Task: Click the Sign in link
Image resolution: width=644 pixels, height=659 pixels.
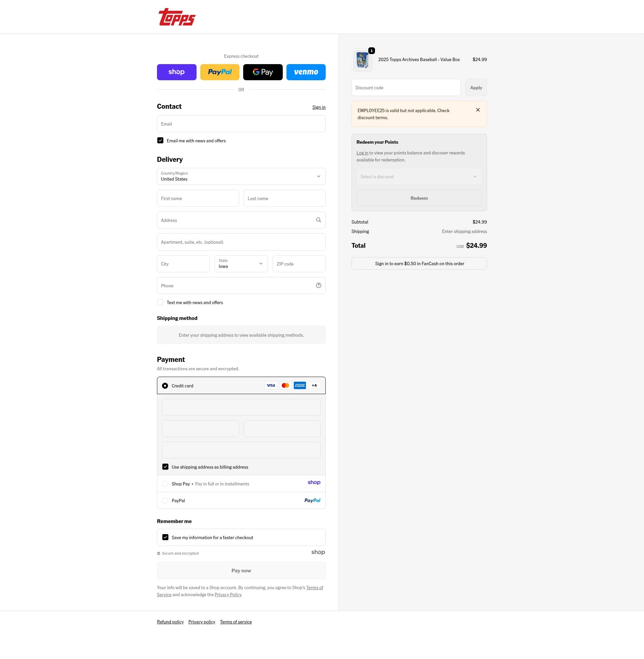Action: coord(319,107)
